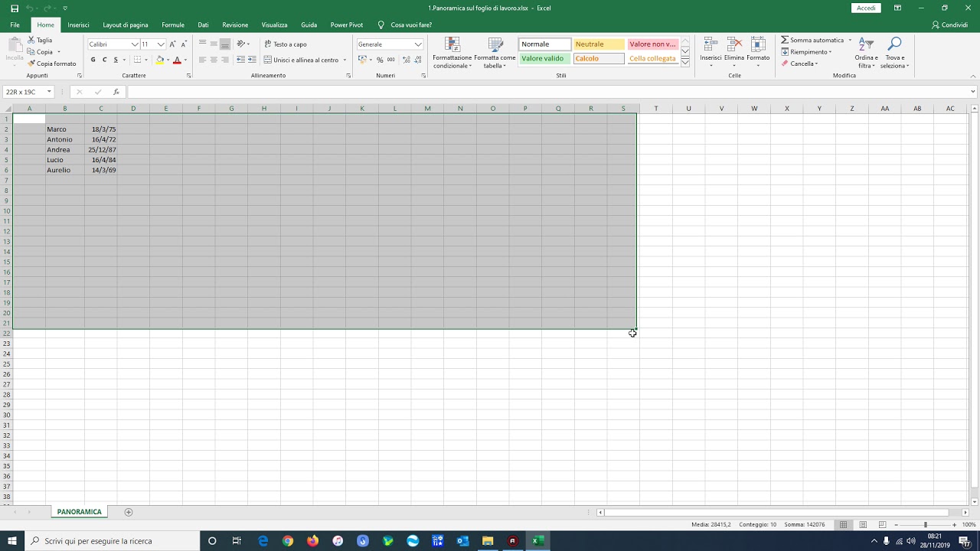Decrease decimal places icon

(x=418, y=60)
